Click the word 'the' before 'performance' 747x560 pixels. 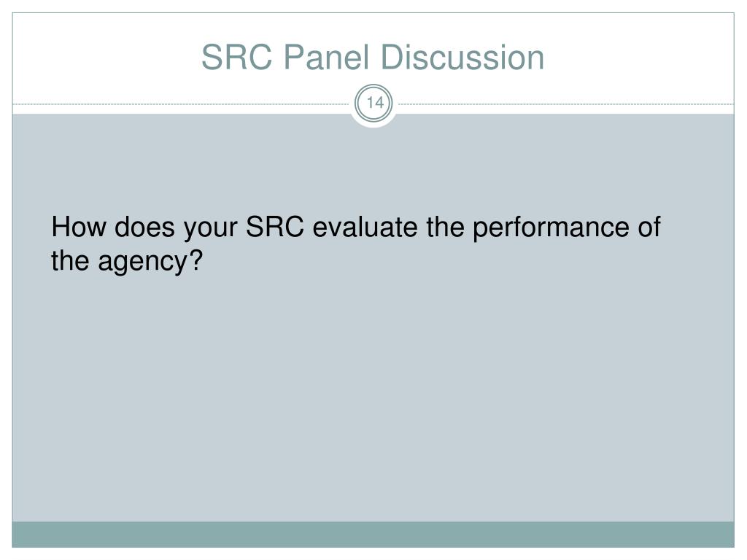click(446, 227)
